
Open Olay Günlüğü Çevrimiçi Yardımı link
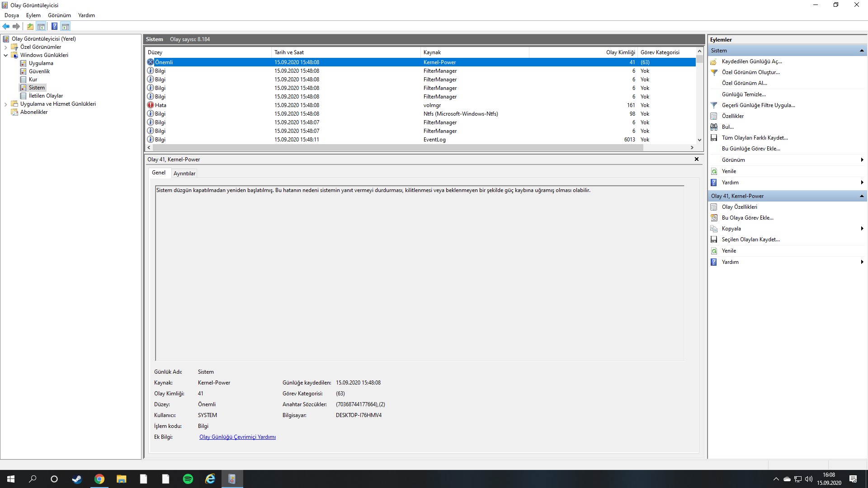tap(237, 437)
